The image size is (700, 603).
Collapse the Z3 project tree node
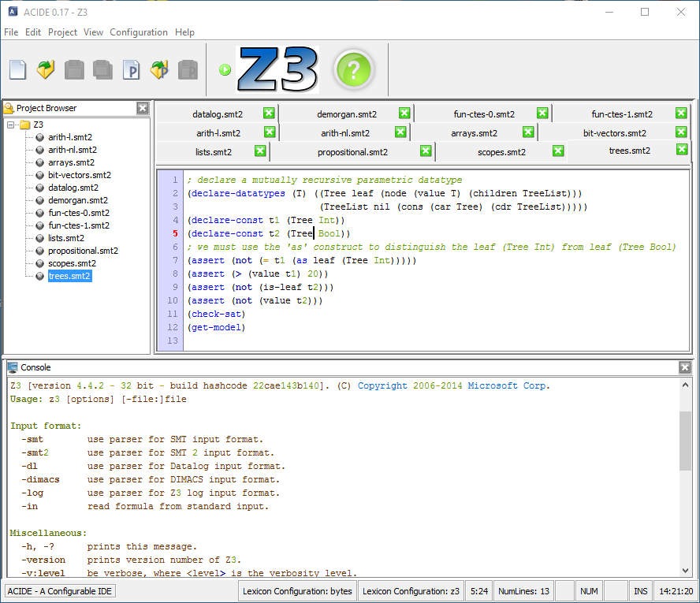11,125
